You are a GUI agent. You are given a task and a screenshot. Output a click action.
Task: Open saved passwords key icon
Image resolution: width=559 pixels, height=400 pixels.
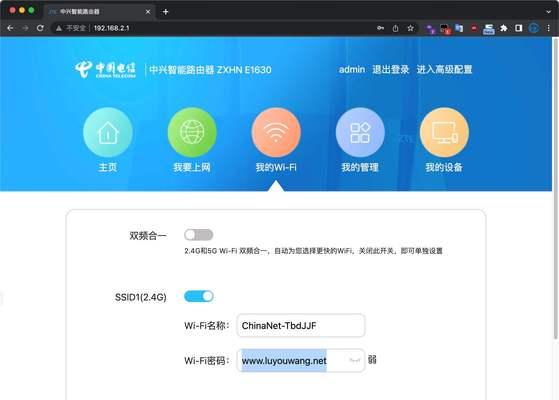tap(380, 28)
